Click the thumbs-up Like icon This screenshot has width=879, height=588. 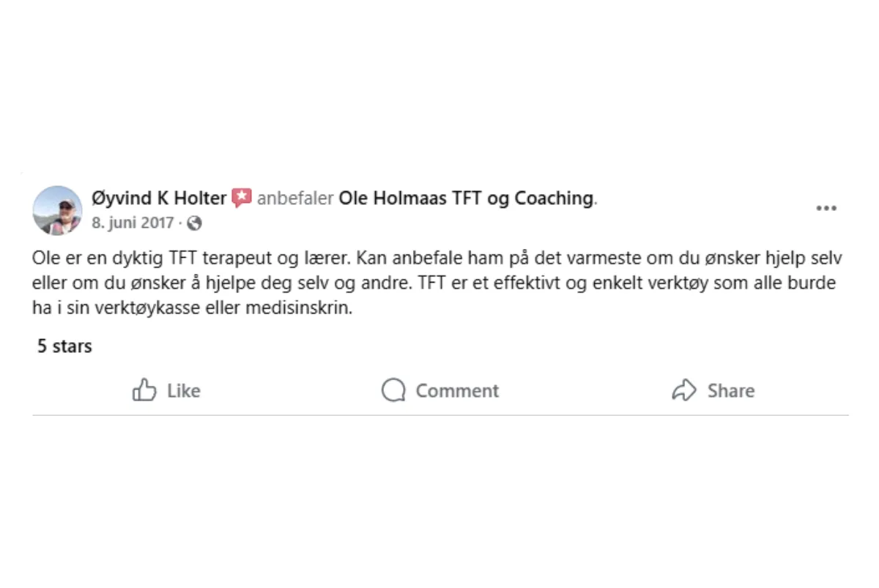[x=144, y=390]
